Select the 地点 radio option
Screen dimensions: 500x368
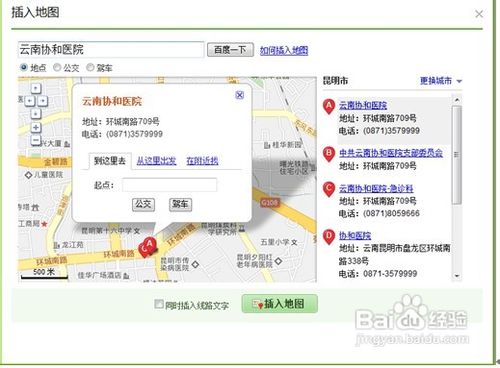pos(24,68)
